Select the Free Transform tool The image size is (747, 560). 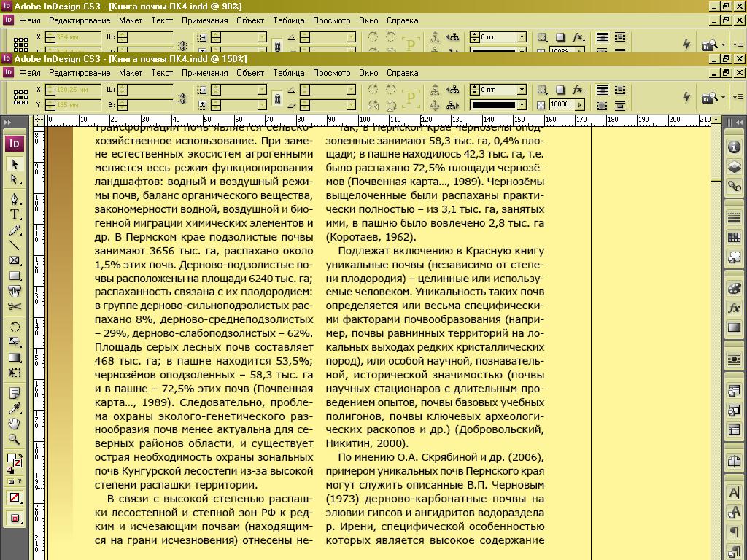pyautogui.click(x=15, y=373)
